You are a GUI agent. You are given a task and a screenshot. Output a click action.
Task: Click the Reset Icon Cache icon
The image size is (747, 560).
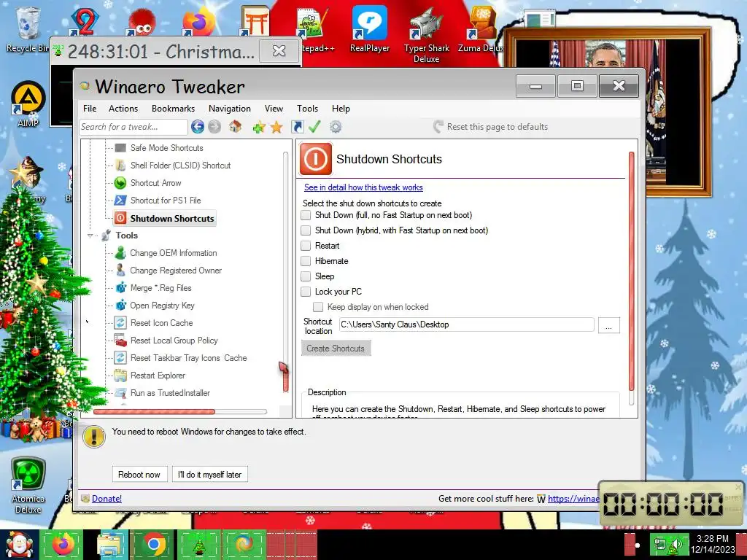(x=120, y=323)
